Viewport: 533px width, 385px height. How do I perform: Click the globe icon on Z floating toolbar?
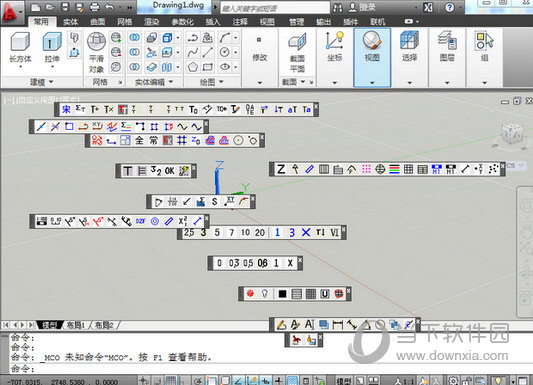click(x=380, y=169)
